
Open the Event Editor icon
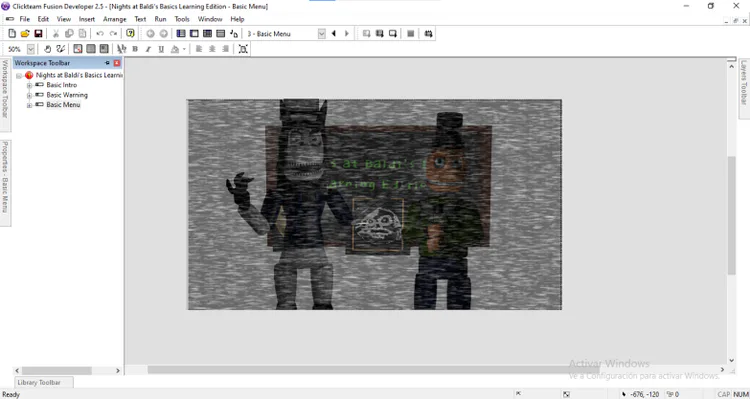click(x=207, y=33)
